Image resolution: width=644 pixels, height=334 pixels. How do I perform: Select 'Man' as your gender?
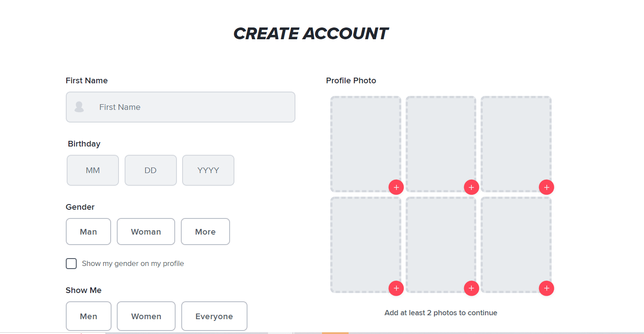(88, 232)
